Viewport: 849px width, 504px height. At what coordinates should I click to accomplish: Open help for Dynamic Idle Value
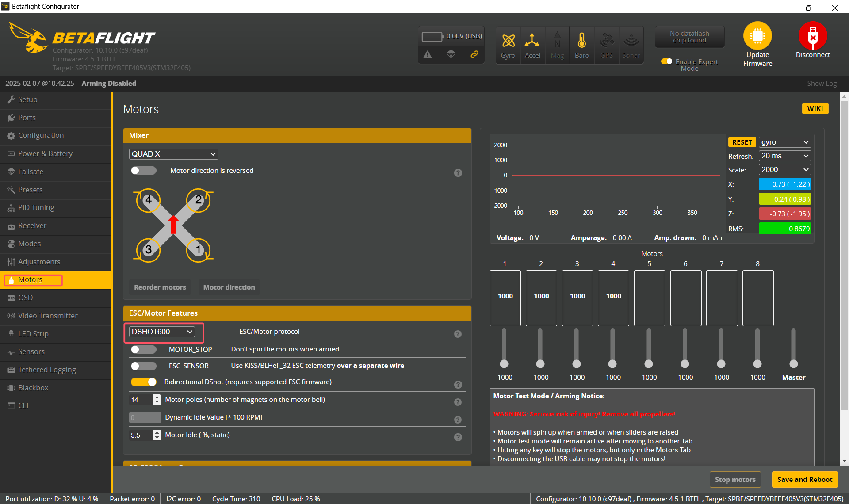coord(458,420)
